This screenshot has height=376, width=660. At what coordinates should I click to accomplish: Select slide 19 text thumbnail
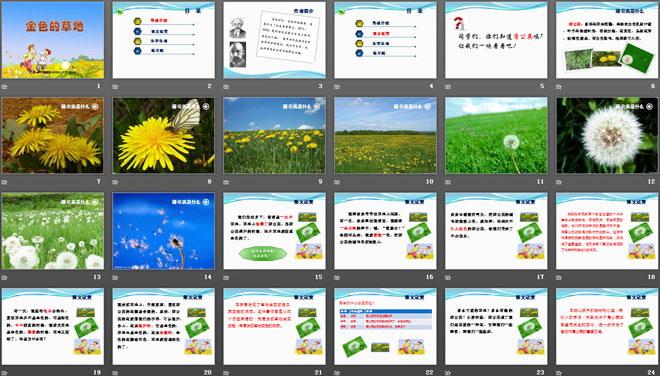[53, 326]
